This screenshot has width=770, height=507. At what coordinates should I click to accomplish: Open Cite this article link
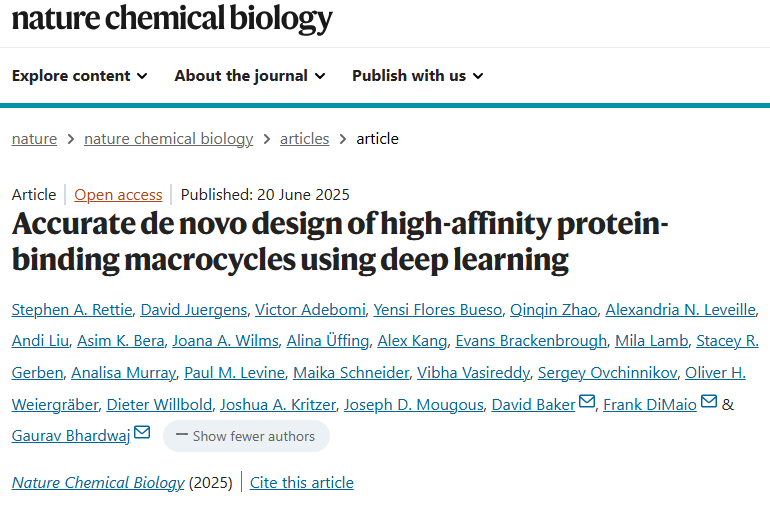tap(302, 482)
